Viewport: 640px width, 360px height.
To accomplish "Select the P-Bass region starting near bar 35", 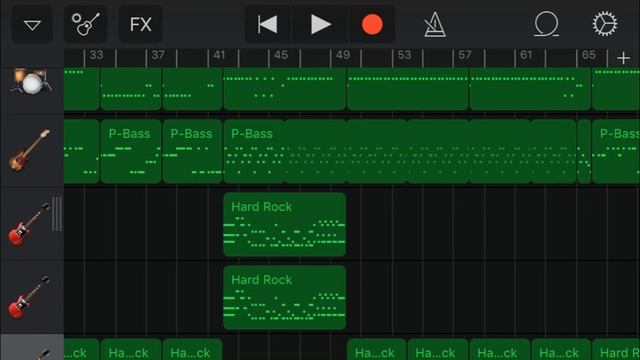I will click(x=131, y=151).
